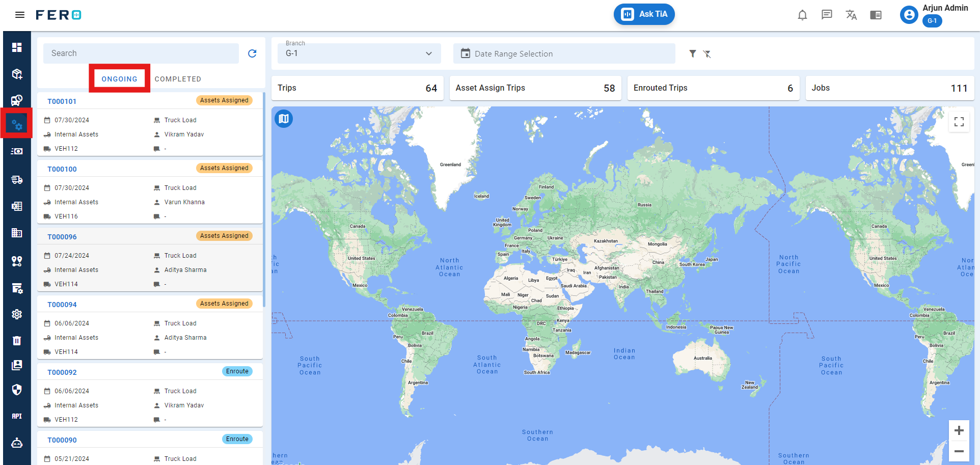Click Enroute badge on T000090
Viewport: 980px width, 465px height.
pos(237,439)
